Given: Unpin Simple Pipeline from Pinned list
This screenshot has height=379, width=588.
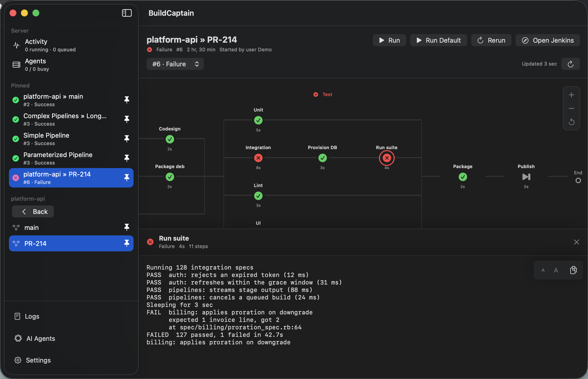Looking at the screenshot, I should (127, 139).
